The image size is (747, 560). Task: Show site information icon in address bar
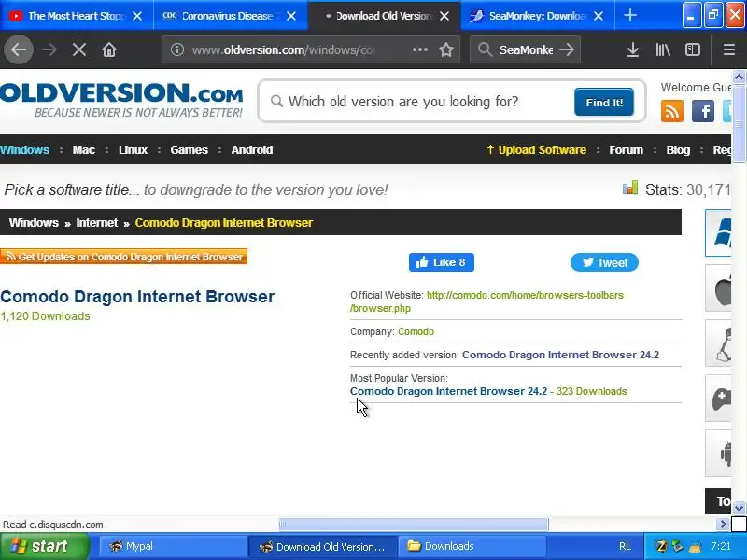pyautogui.click(x=177, y=49)
